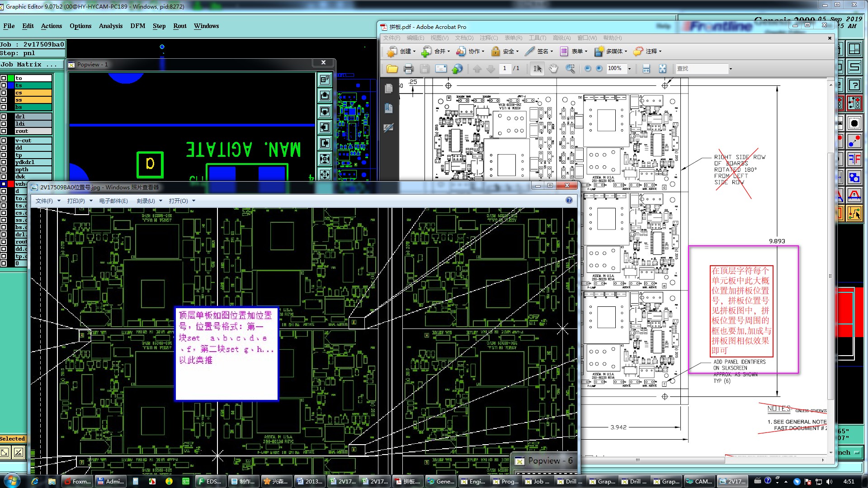Open Acrobat pages panel sidebar icon

point(388,89)
